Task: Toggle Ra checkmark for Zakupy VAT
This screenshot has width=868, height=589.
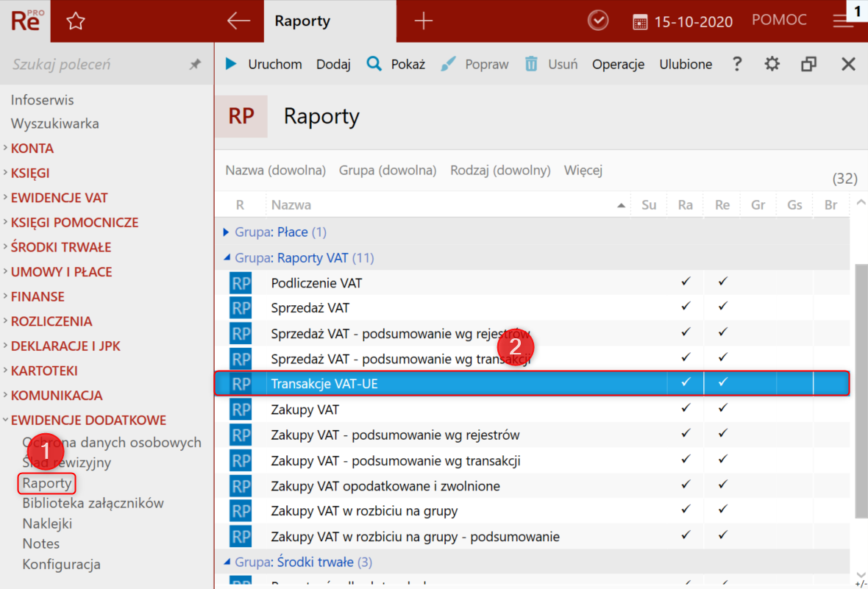Action: (x=686, y=409)
